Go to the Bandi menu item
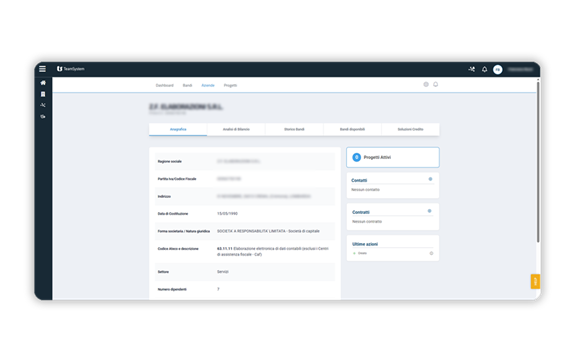Viewport: 576px width, 362px height. [187, 85]
